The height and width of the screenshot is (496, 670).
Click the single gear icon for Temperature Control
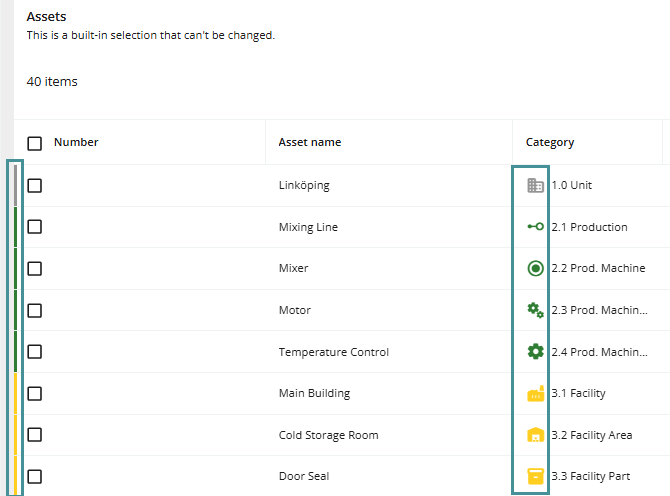click(535, 352)
